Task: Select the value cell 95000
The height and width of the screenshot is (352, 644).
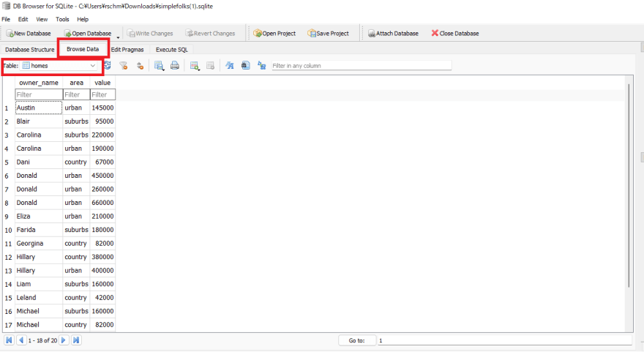Action: tap(102, 121)
